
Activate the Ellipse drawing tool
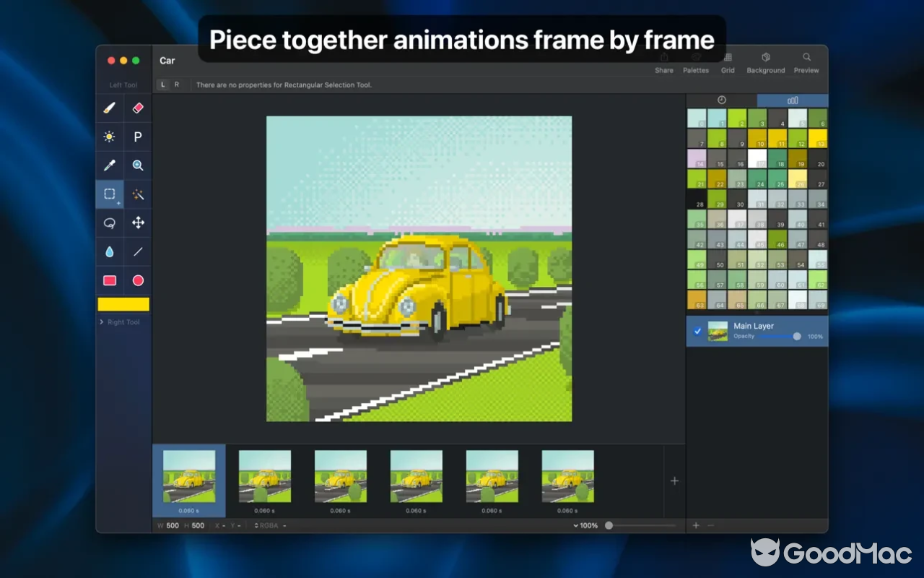click(137, 280)
